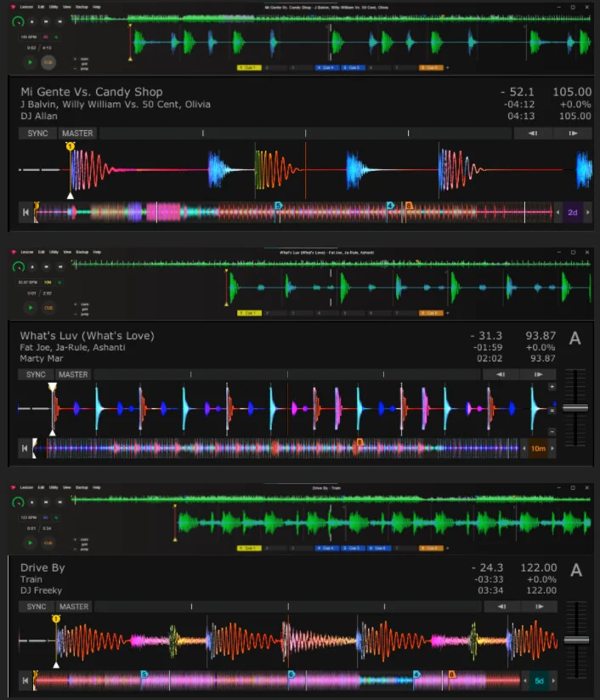Click tempo fader handle on Drive By deck
Image resolution: width=600 pixels, height=700 pixels.
[576, 640]
